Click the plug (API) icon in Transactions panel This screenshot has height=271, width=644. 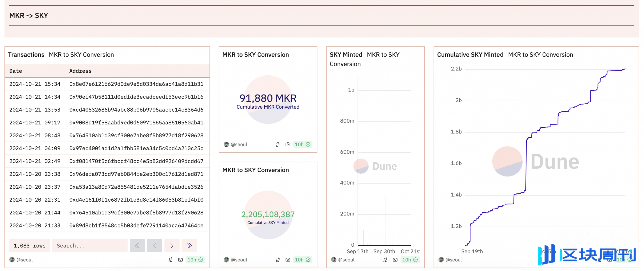click(170, 260)
